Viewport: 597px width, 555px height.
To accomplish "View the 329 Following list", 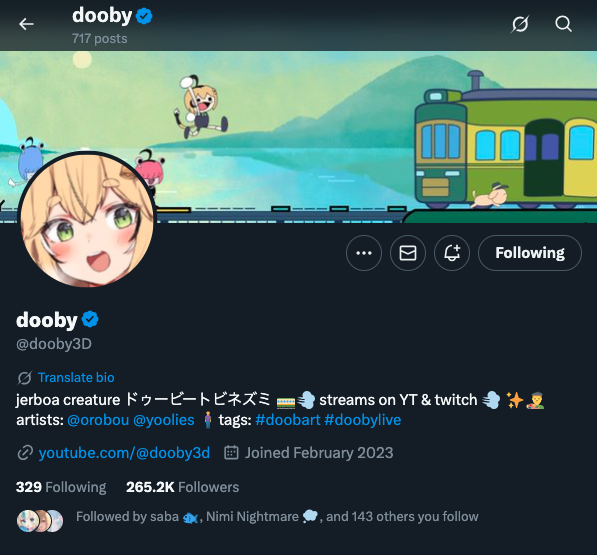I will coord(61,487).
